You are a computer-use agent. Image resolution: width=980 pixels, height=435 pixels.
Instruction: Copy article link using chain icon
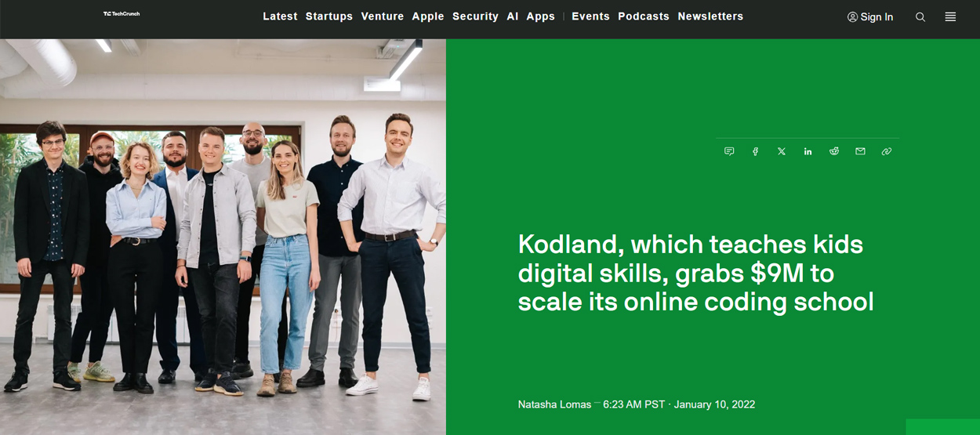click(x=887, y=151)
